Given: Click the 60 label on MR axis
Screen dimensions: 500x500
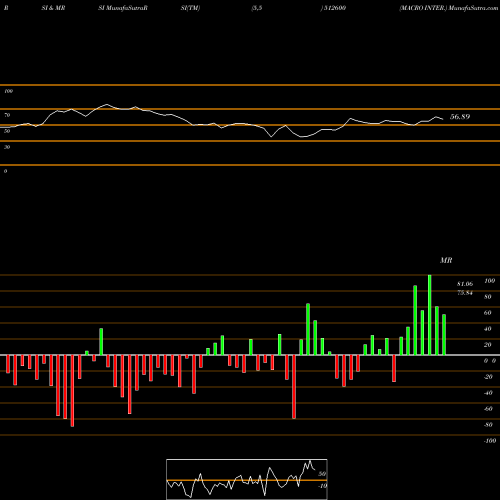Looking at the screenshot, I should coord(488,313).
